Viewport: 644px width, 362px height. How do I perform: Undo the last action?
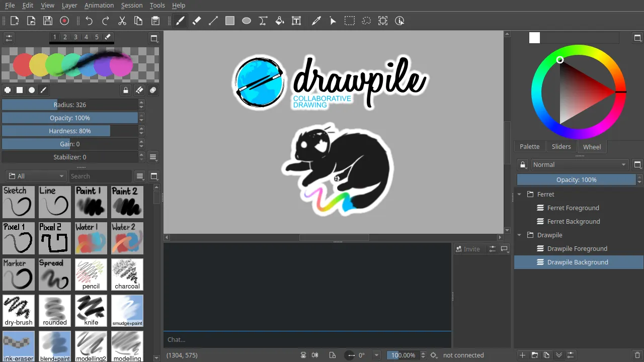89,21
